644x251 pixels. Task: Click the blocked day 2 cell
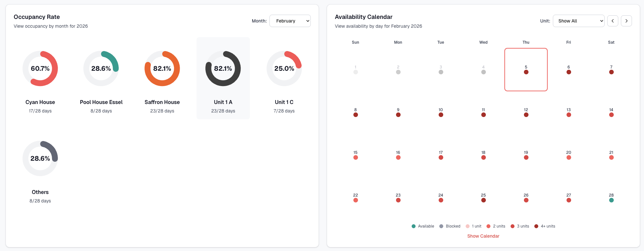click(x=398, y=69)
